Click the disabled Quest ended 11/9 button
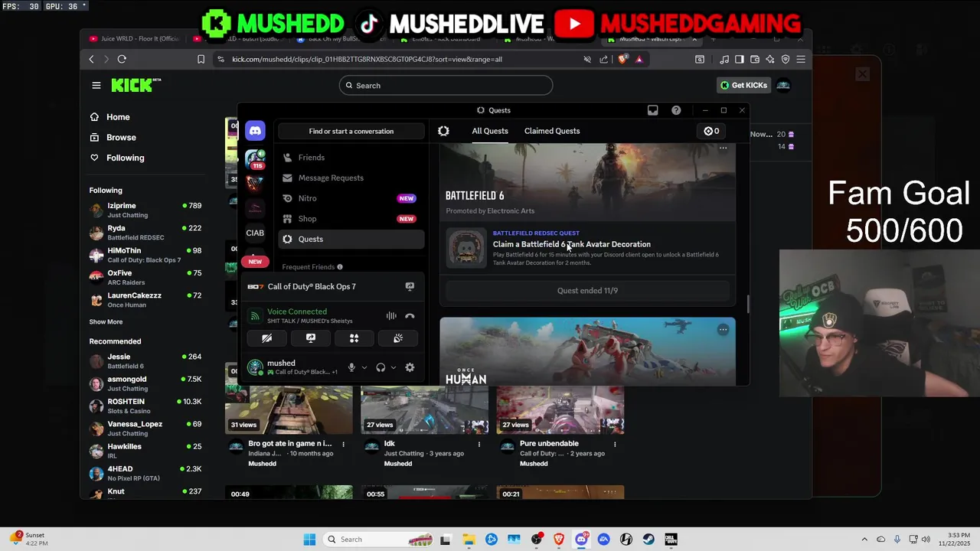This screenshot has height=551, width=980. tap(587, 291)
